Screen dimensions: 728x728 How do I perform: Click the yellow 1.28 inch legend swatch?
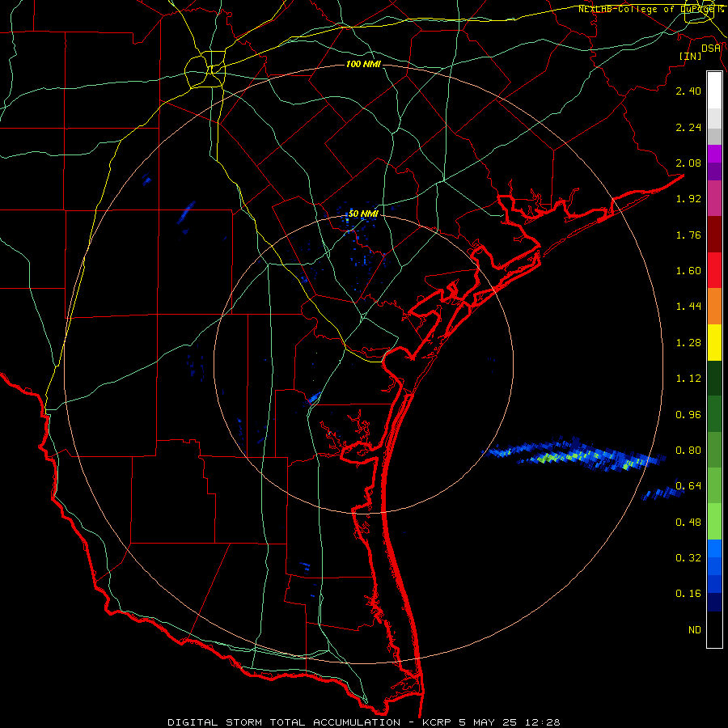click(714, 342)
